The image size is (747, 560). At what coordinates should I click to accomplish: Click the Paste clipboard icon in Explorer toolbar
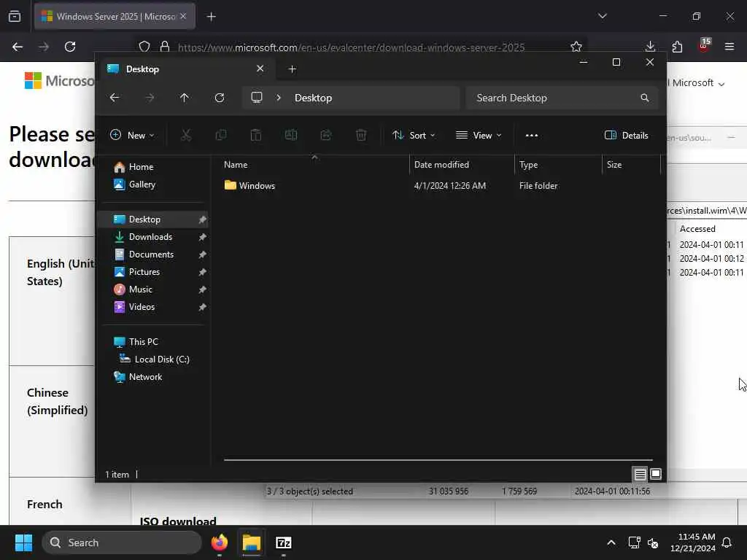tap(256, 135)
